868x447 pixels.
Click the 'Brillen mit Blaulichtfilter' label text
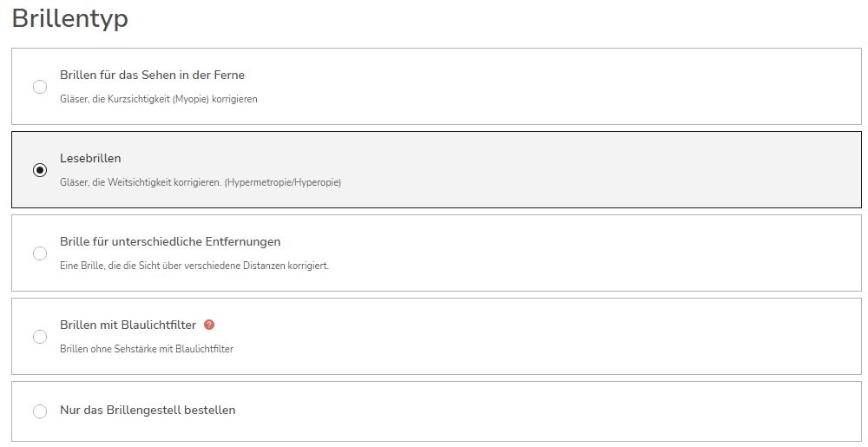[128, 325]
